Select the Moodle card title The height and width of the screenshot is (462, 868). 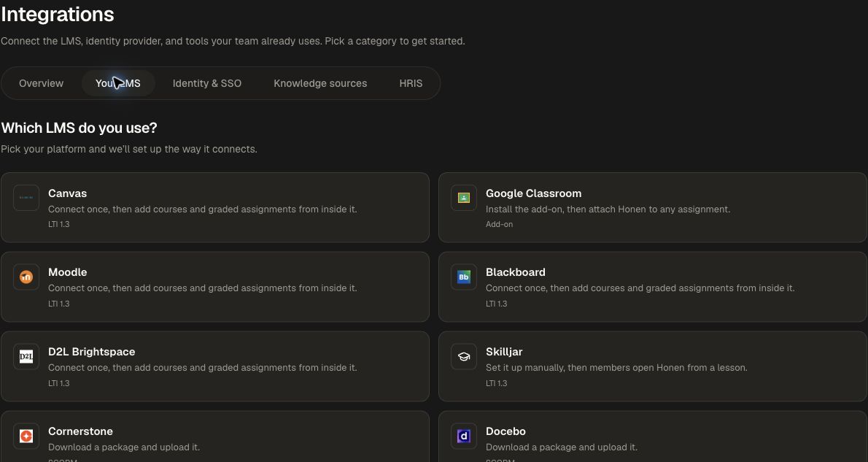[x=68, y=272]
